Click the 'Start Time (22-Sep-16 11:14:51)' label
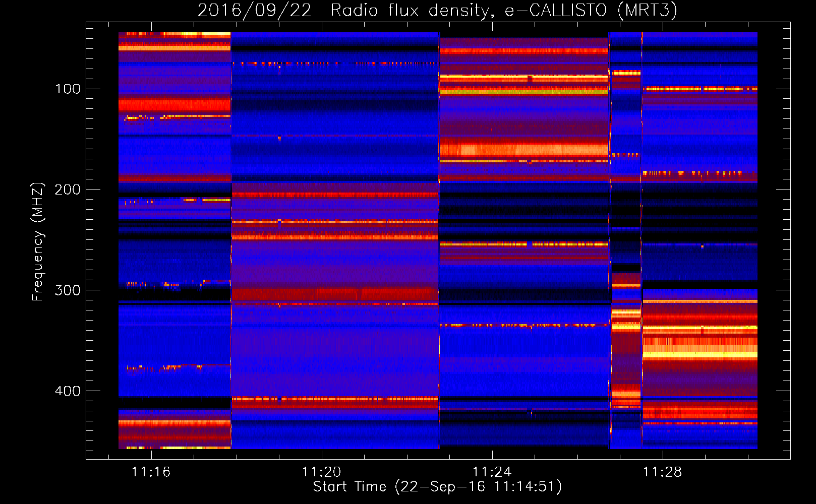This screenshot has height=504, width=816. pos(437,487)
